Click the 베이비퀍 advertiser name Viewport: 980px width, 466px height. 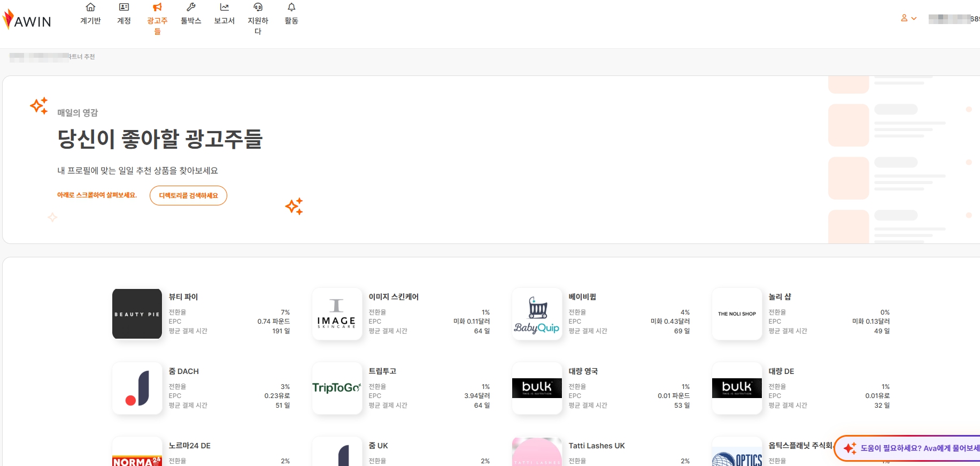tap(582, 297)
